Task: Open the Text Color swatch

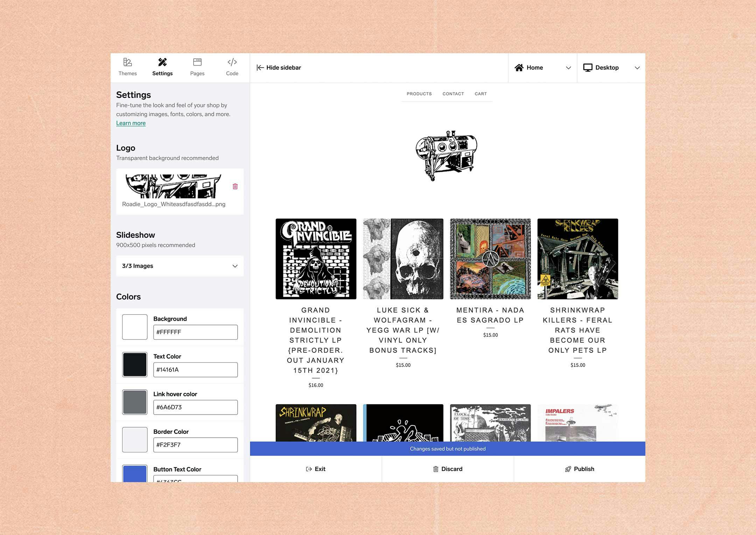Action: point(135,364)
